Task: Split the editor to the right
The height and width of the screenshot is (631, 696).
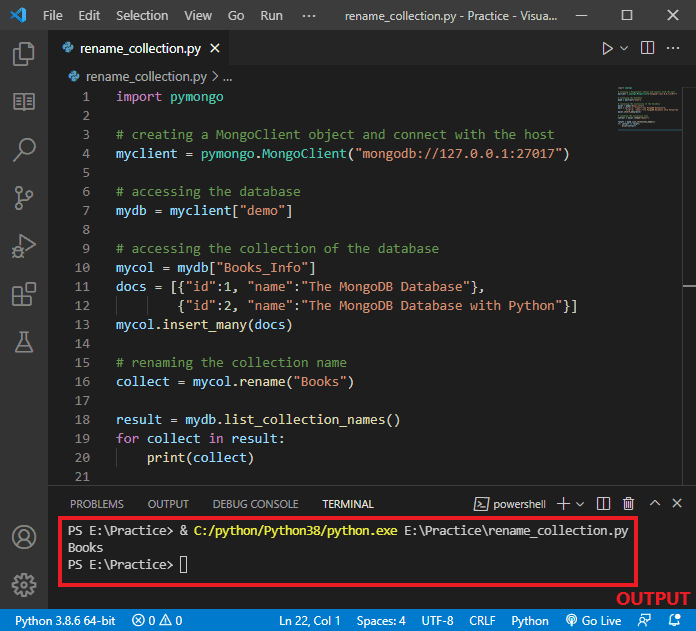Action: [647, 47]
